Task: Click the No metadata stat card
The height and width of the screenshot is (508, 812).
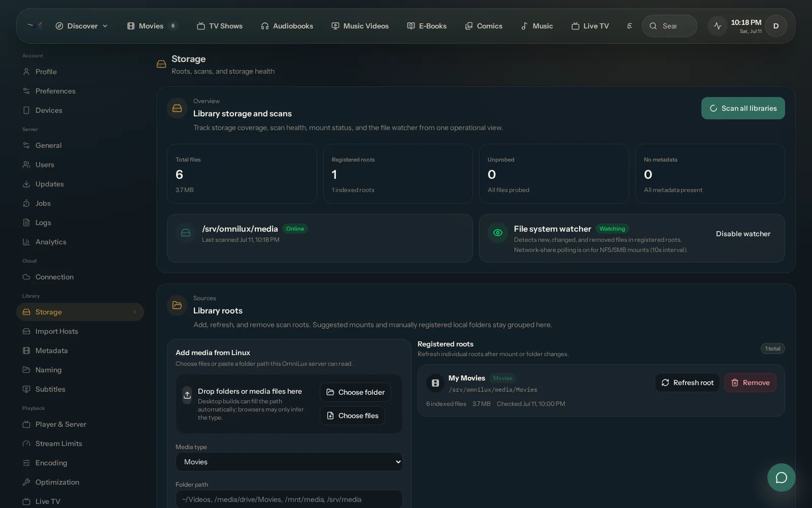Action: (x=710, y=174)
